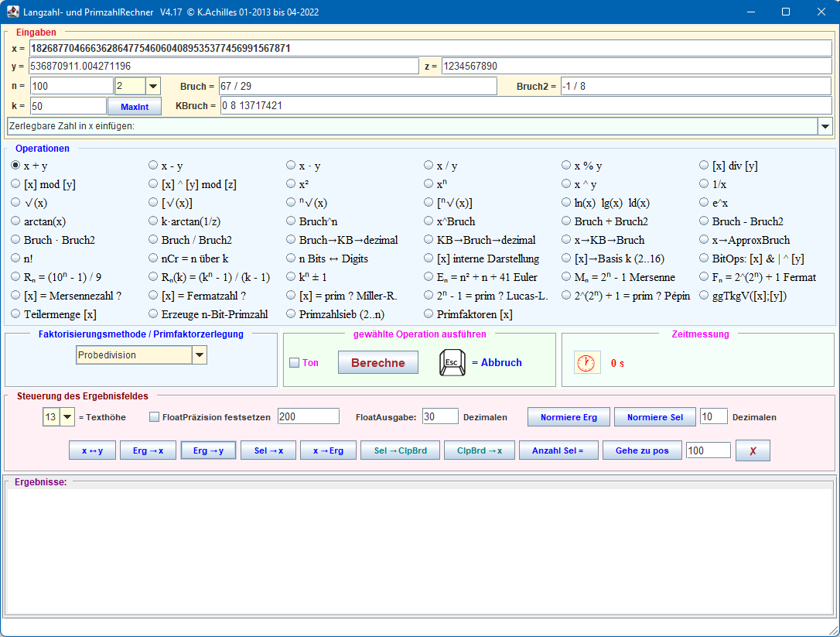The height and width of the screenshot is (637, 840).
Task: Open the Texthöhe size dropdown
Action: (67, 417)
